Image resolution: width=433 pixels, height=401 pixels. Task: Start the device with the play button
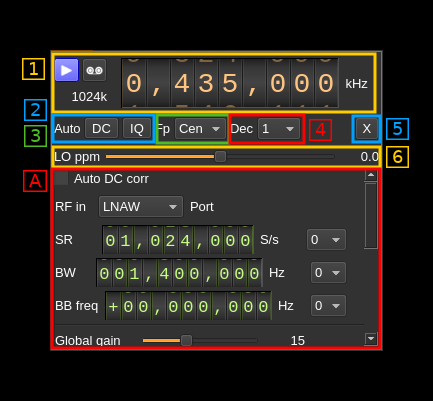pos(67,70)
